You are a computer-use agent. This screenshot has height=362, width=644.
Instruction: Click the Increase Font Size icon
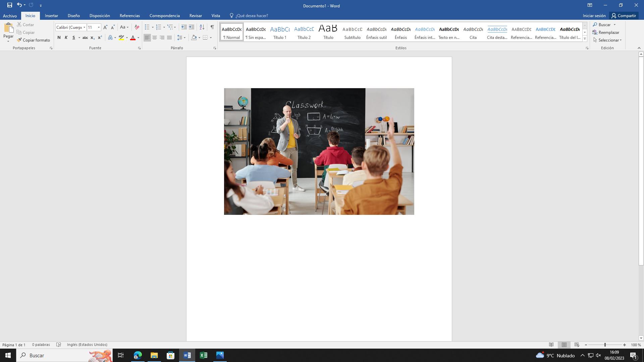(105, 27)
